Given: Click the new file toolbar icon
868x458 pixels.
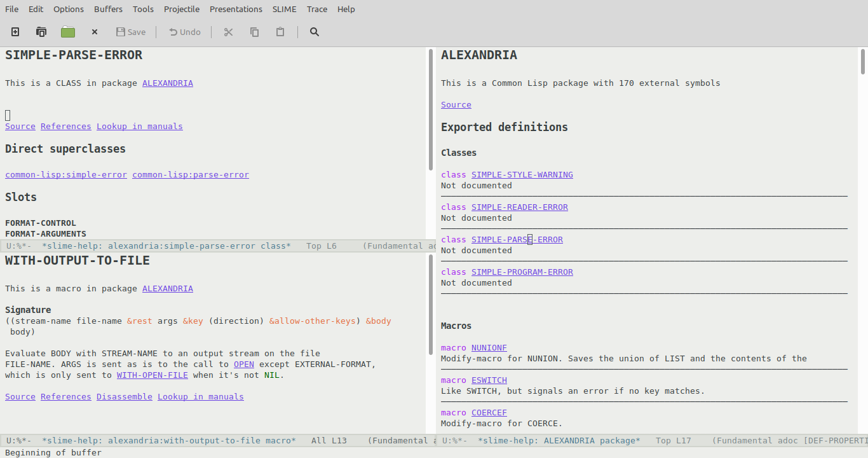Looking at the screenshot, I should tap(15, 32).
